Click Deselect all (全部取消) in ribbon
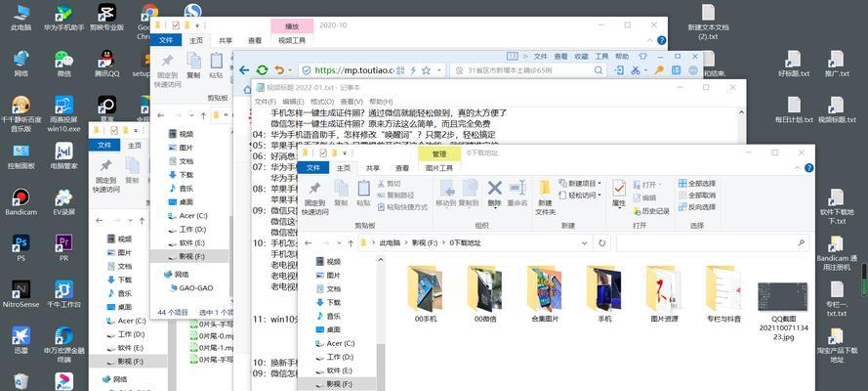Viewport: 868px width, 391px height. (x=696, y=195)
